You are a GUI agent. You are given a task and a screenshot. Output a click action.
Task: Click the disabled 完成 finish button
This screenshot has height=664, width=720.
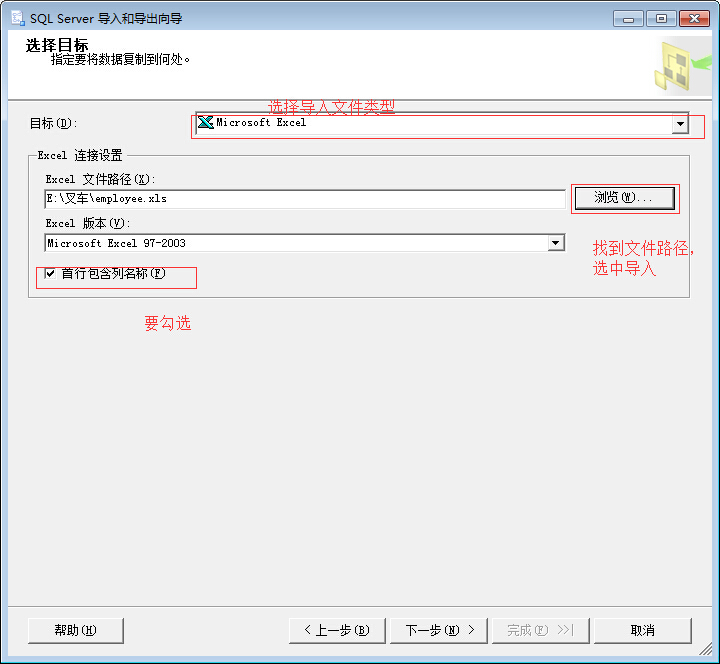pyautogui.click(x=540, y=630)
